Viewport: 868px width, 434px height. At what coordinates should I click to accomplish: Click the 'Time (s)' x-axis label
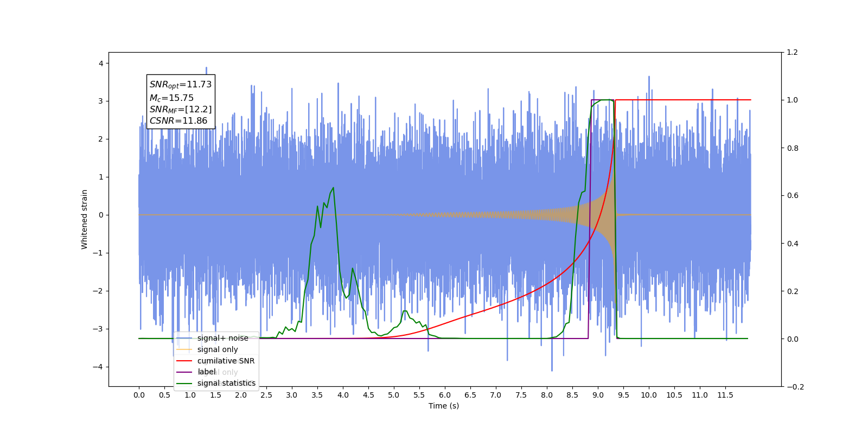point(444,406)
